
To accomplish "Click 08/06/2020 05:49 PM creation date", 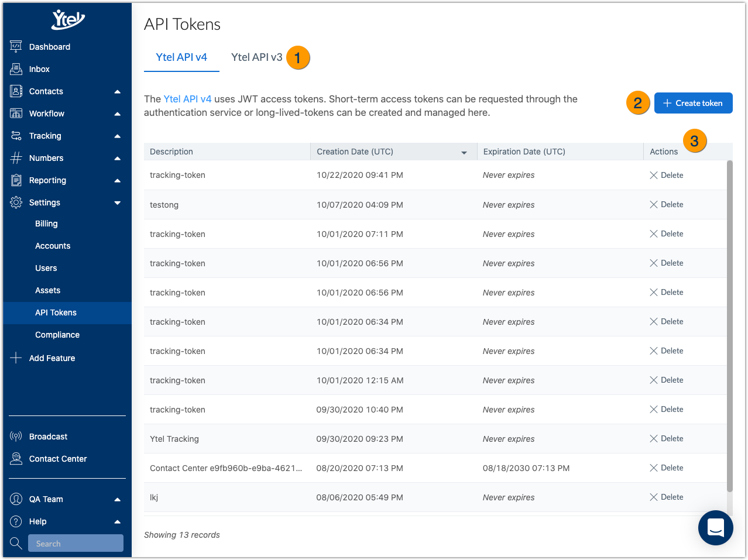I will pos(359,497).
